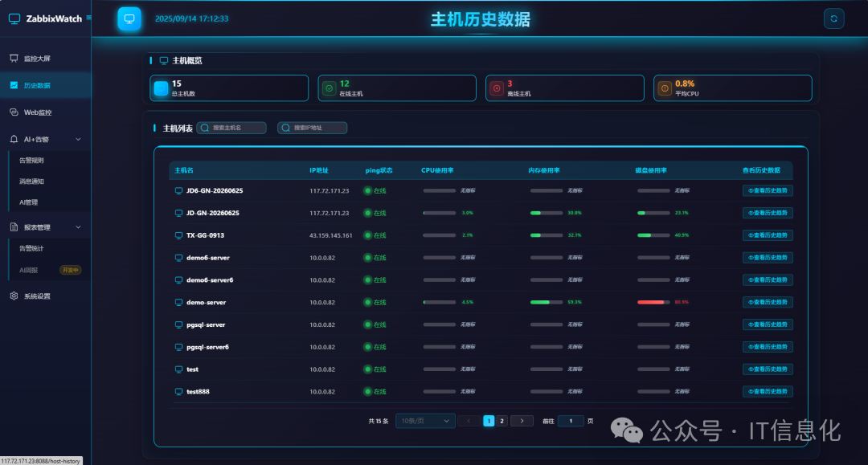Click the 开发中 badge next to AI周报
The image size is (868, 465).
[x=69, y=270]
